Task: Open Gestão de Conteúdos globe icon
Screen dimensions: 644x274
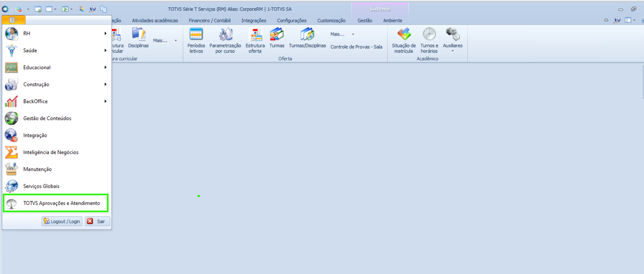Action: tap(12, 118)
